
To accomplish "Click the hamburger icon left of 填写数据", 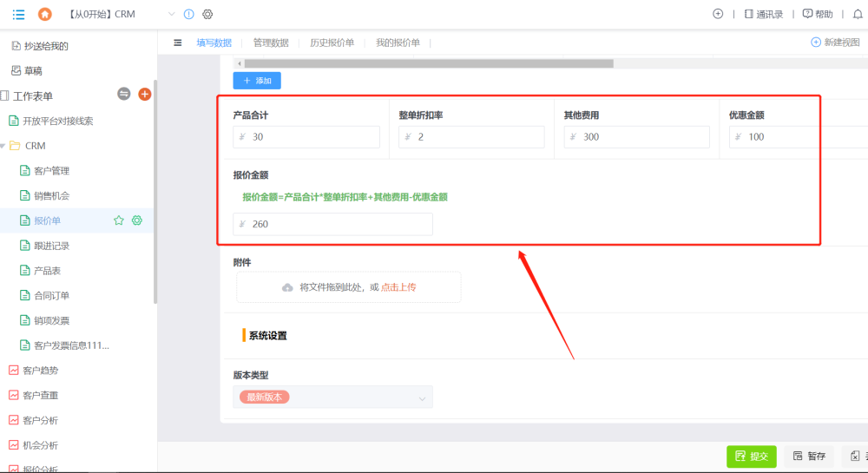I will [178, 43].
